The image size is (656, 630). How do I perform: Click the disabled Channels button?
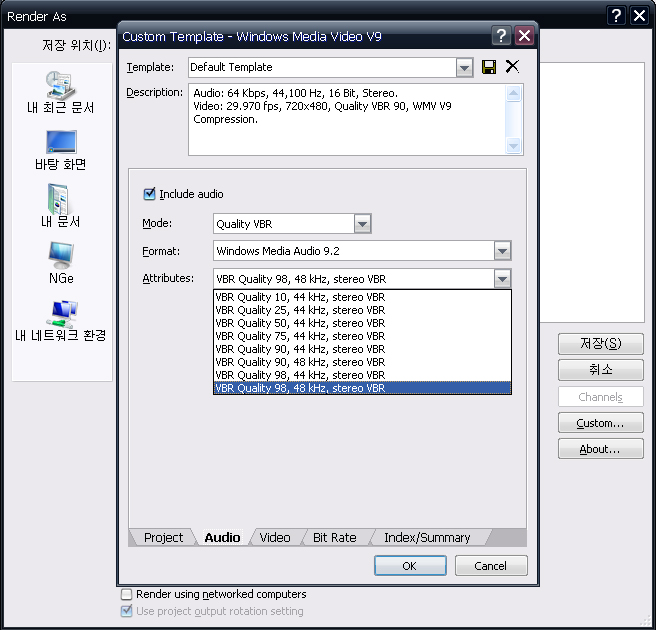(x=600, y=397)
